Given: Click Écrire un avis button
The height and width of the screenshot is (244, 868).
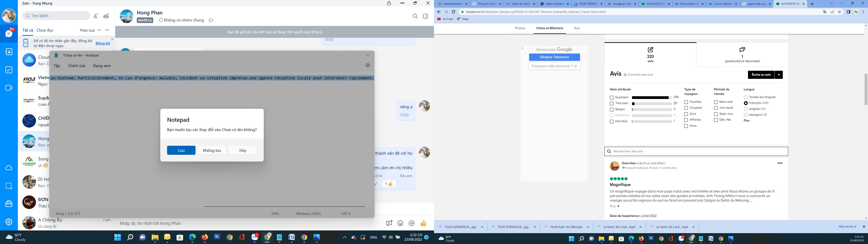Looking at the screenshot, I should pos(761,75).
